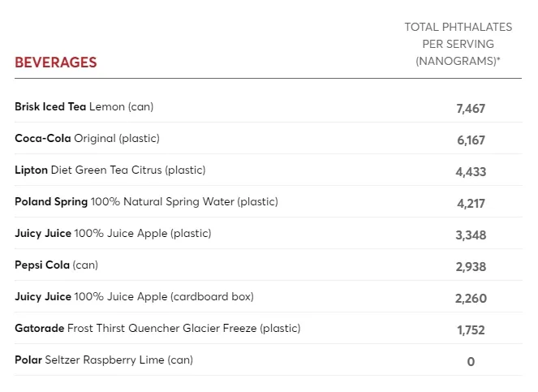This screenshot has height=392, width=538.
Task: Select Polar Seltzer Raspberry Lime label
Action: [104, 360]
